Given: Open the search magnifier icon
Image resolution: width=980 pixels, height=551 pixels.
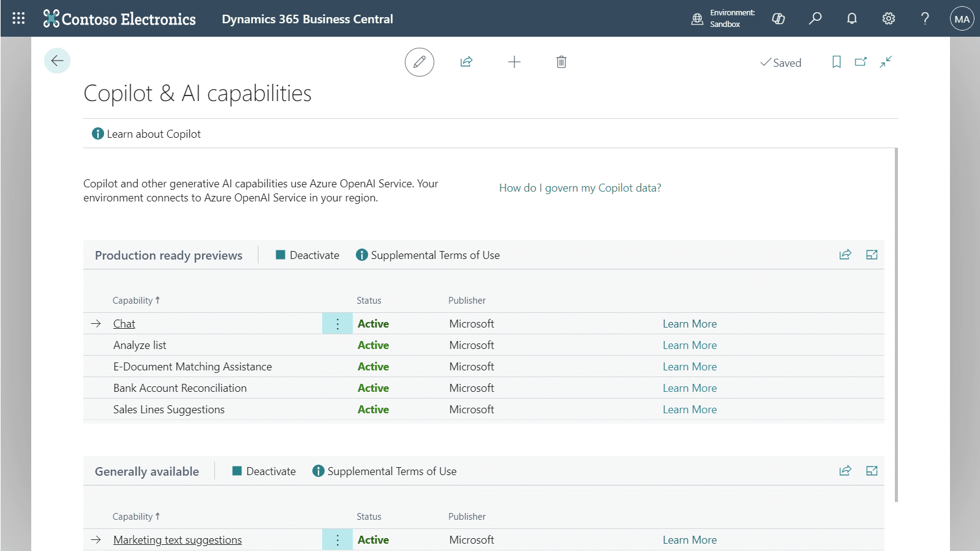Looking at the screenshot, I should (815, 18).
